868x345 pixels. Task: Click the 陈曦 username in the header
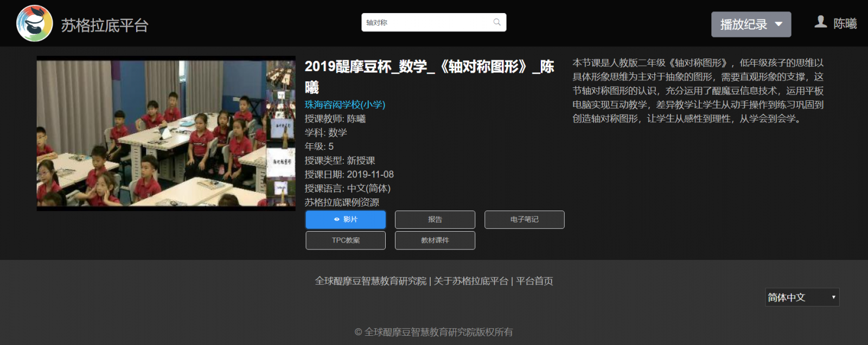[x=845, y=24]
